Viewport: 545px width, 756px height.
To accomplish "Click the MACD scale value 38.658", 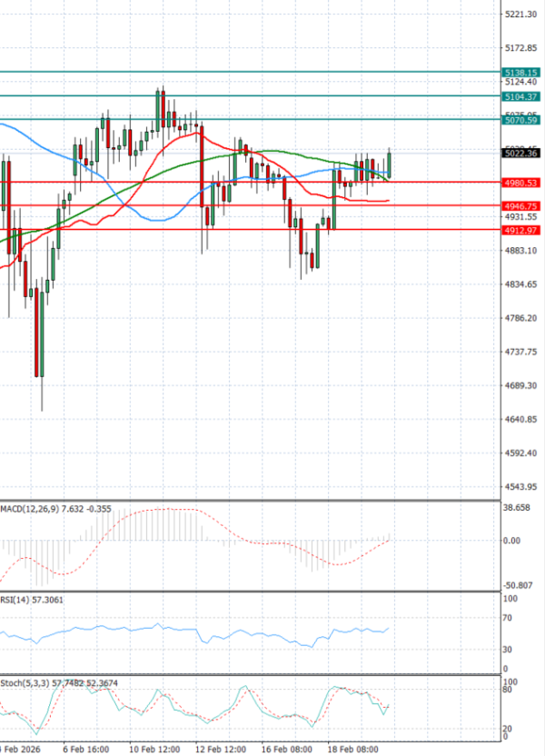I will pyautogui.click(x=520, y=509).
